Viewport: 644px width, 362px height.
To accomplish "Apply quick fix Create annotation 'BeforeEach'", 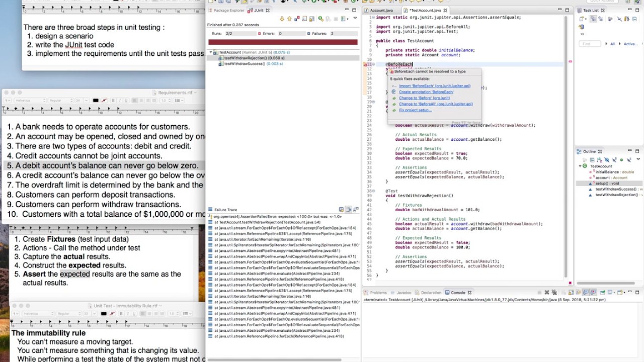I will pos(426,92).
